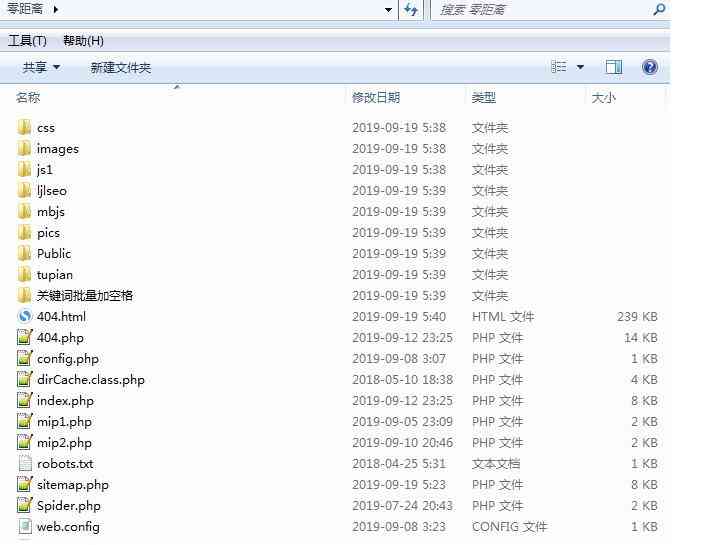
Task: Click the 关键词批量加空格 folder icon
Action: pyautogui.click(x=24, y=295)
